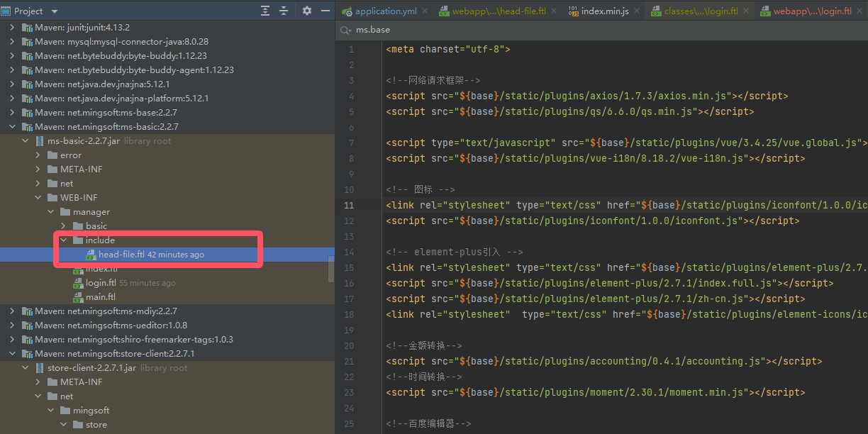
Task: Hide the Project tool window
Action: point(325,11)
